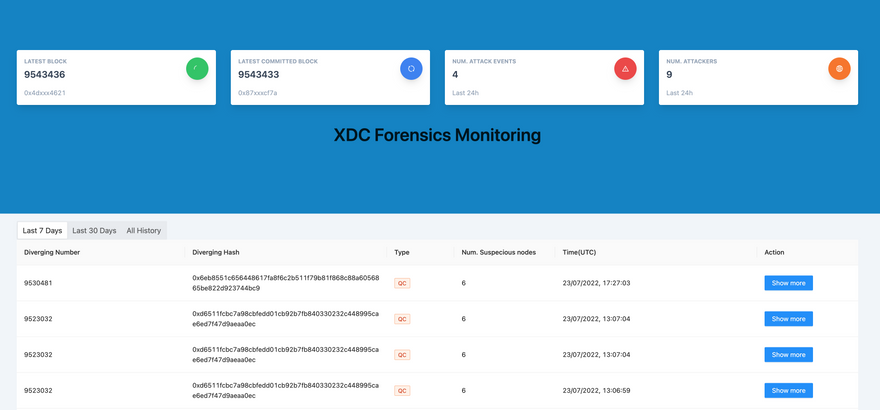Click the QC tag in the 13:06:59 row

point(402,391)
